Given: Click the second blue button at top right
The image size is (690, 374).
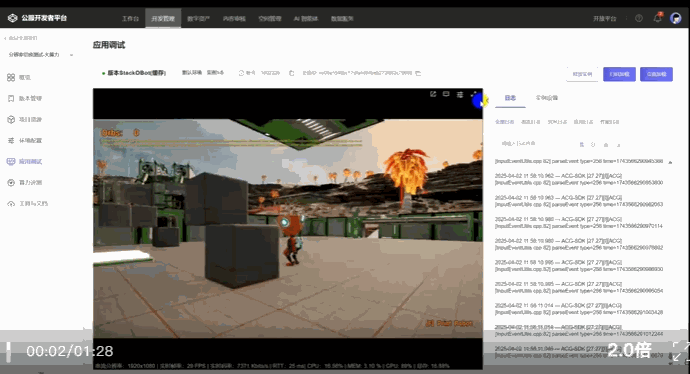Looking at the screenshot, I should click(x=656, y=74).
